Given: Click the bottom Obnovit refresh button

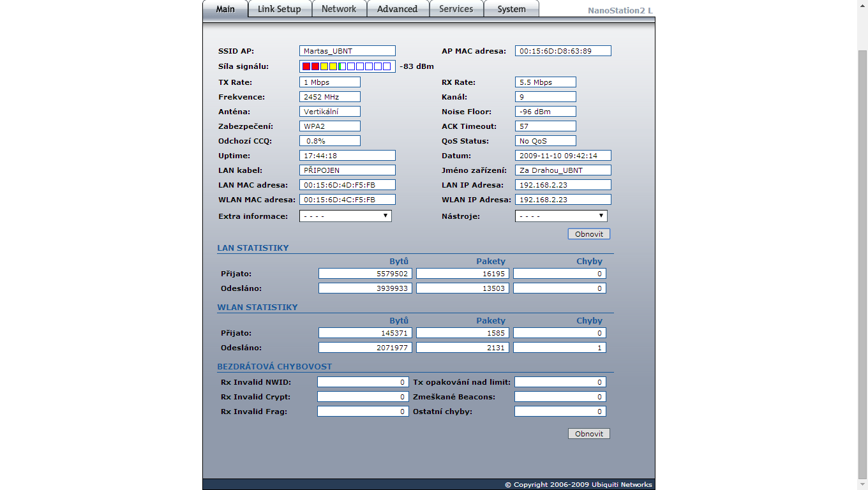Looking at the screenshot, I should point(589,434).
